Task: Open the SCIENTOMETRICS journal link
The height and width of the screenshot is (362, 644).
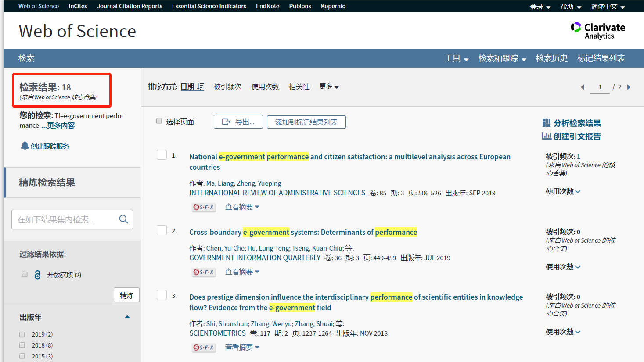Action: tap(217, 333)
